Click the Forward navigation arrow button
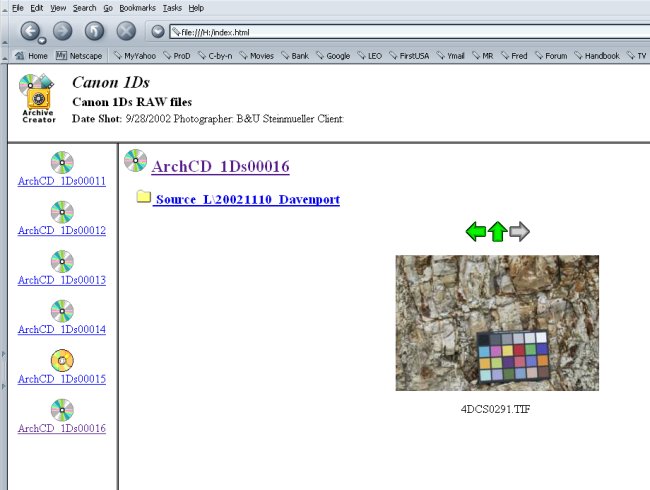The height and width of the screenshot is (490, 650). pyautogui.click(x=63, y=31)
